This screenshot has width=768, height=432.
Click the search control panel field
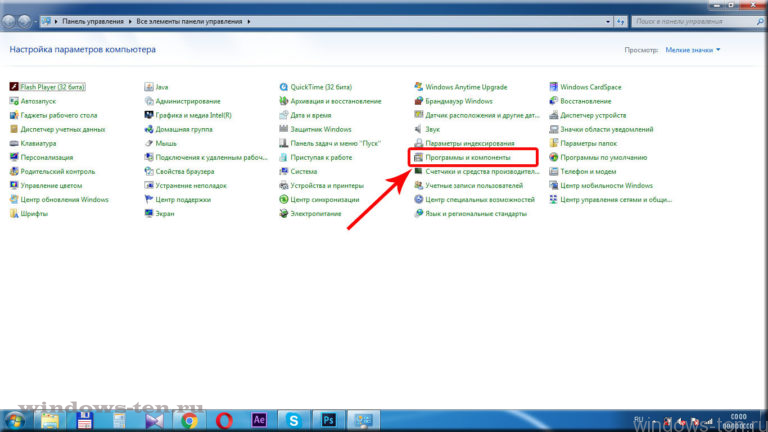point(697,22)
